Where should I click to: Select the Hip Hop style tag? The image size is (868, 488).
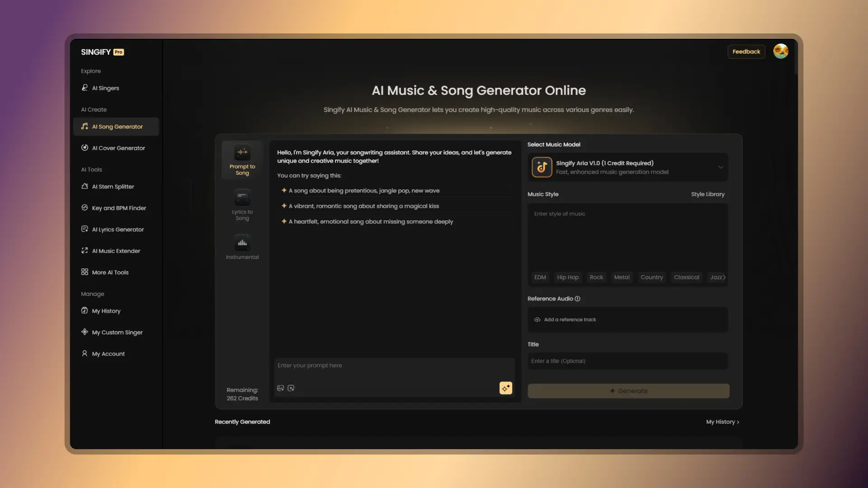pos(567,277)
